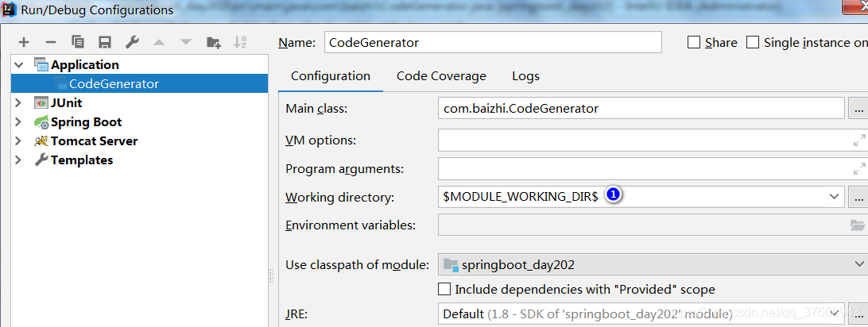Toggle Single instance only checkbox
This screenshot has height=327, width=868.
[752, 43]
